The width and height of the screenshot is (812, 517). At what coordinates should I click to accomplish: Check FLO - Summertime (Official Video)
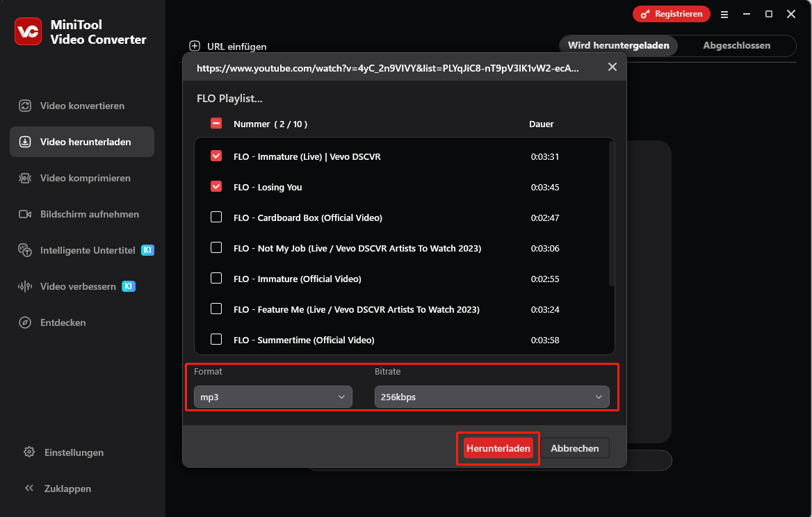coord(216,339)
